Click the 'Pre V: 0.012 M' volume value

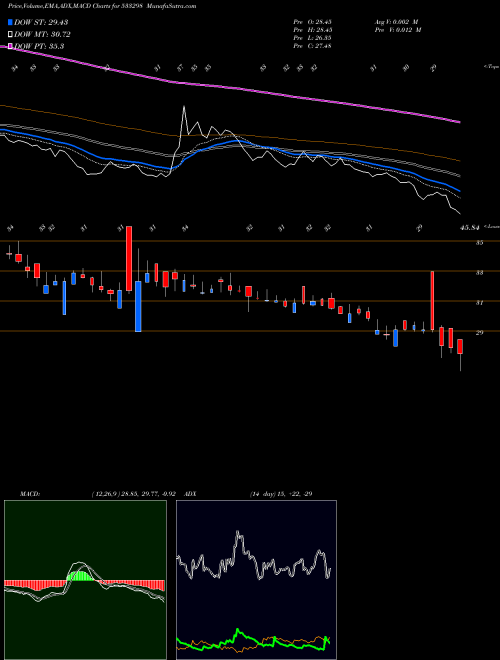coord(398,30)
